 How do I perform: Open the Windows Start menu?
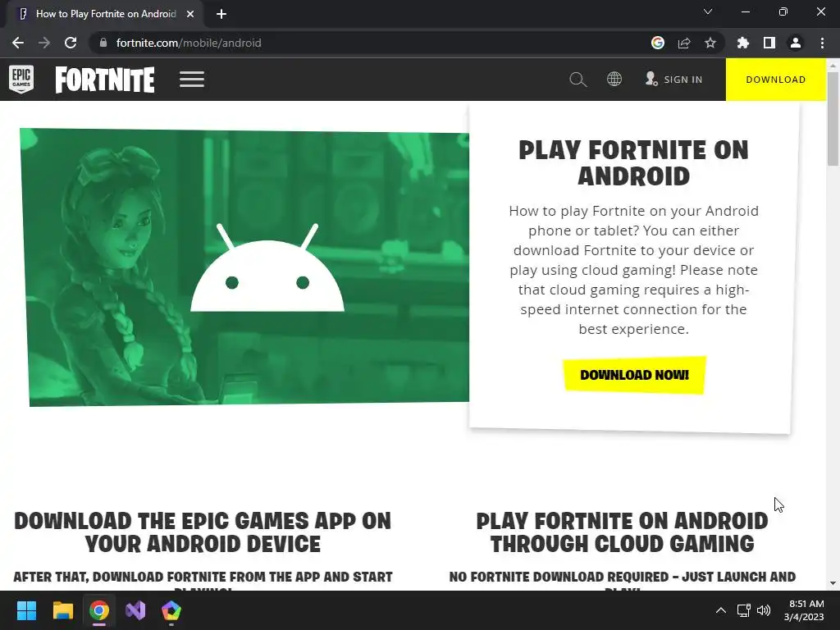26,610
